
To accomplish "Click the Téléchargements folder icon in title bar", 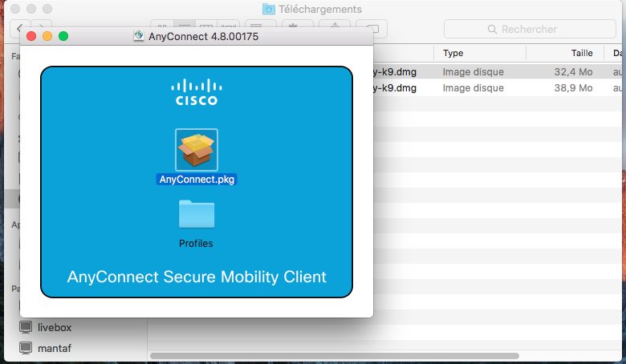I will tap(269, 10).
